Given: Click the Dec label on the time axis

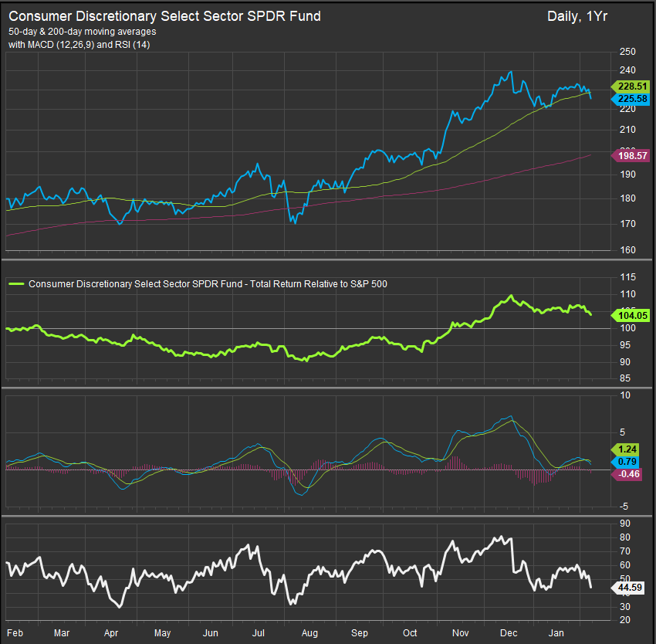Looking at the screenshot, I should point(509,633).
